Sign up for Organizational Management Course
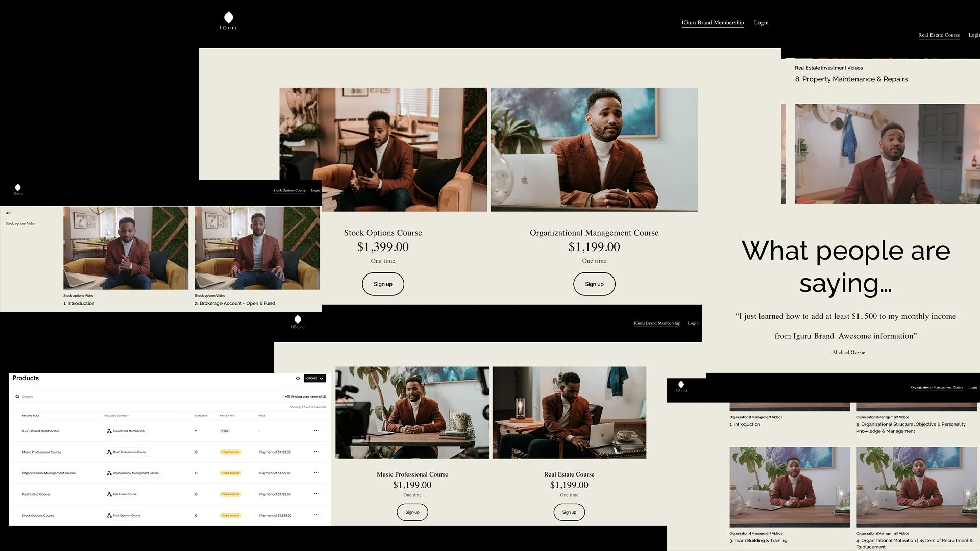The width and height of the screenshot is (980, 551). (x=594, y=284)
